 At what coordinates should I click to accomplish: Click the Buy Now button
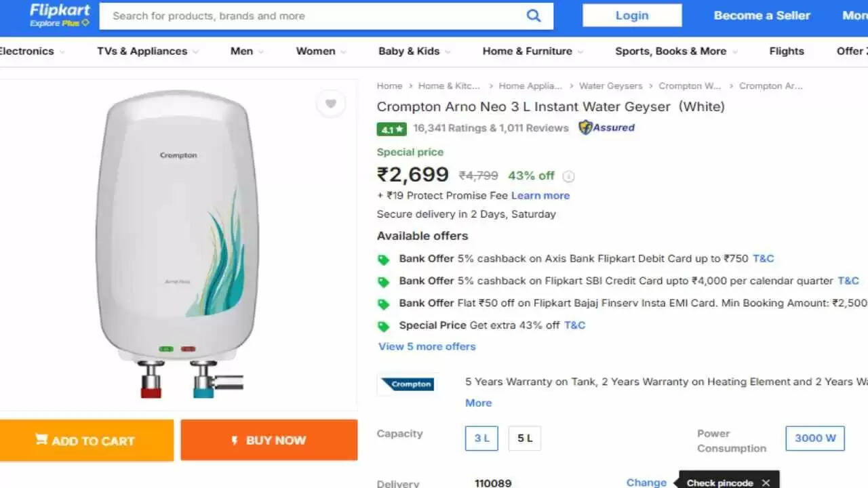[x=269, y=441]
